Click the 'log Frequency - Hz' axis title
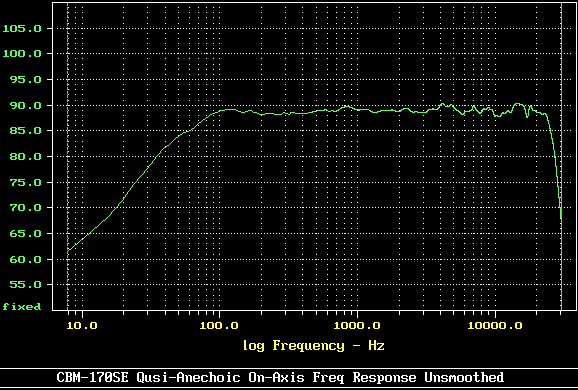This screenshot has width=578, height=390. click(314, 345)
